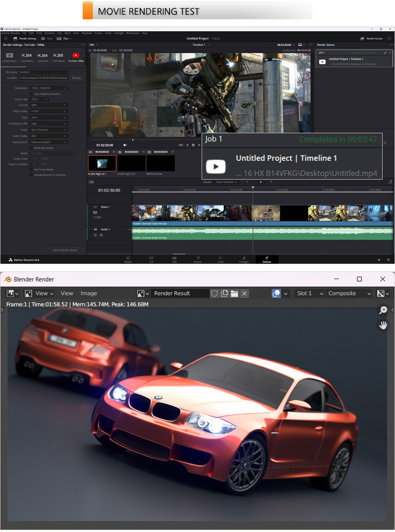Switch to the Fusion page
Viewport: 395px width, 532px height.
[x=197, y=260]
